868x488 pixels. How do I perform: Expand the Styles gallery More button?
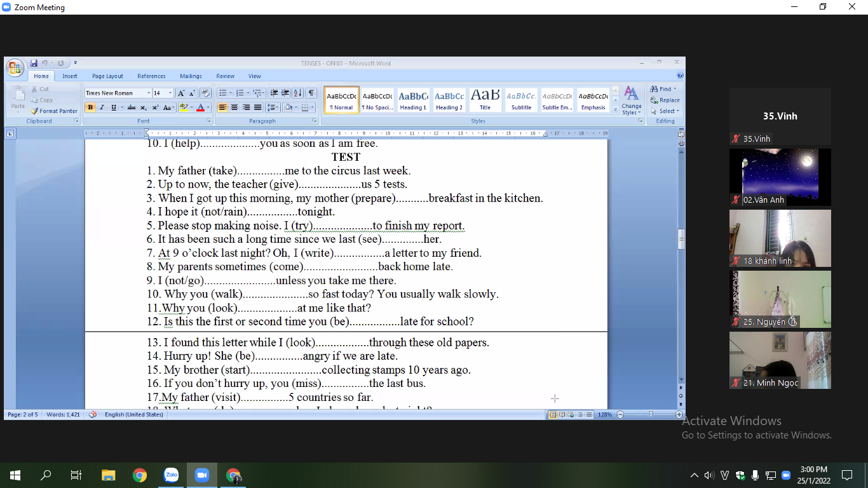pos(615,109)
